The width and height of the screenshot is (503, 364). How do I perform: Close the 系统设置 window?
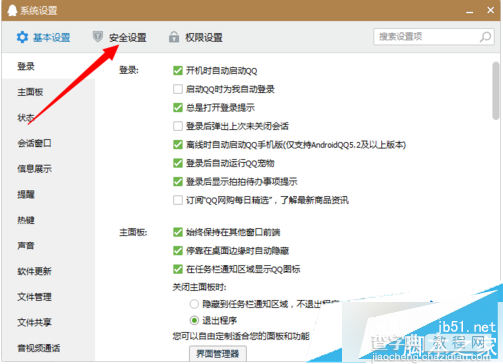(x=490, y=10)
